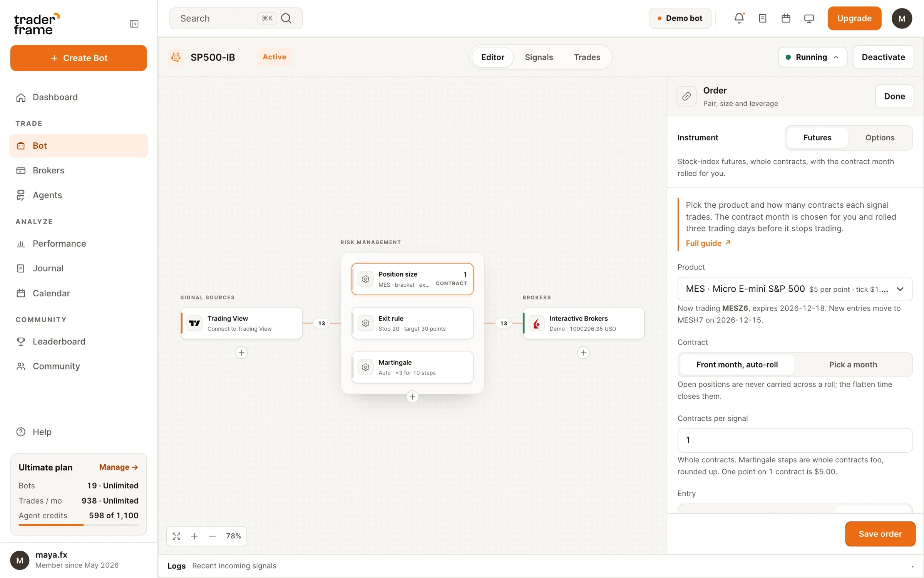The image size is (924, 578).
Task: Open the Product dropdown
Action: [x=795, y=289]
